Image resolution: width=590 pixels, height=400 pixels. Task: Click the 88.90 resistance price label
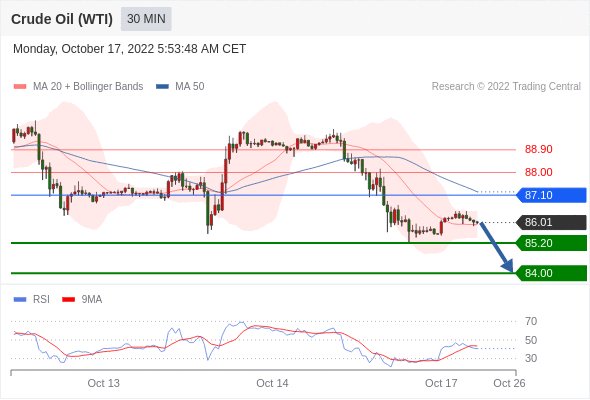coord(538,149)
